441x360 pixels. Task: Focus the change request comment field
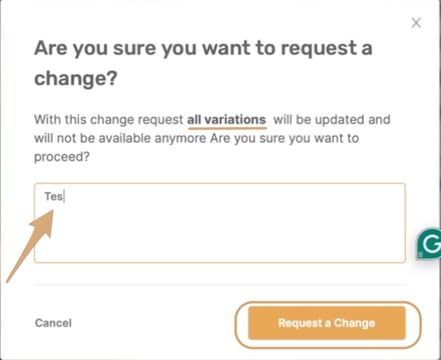click(220, 223)
